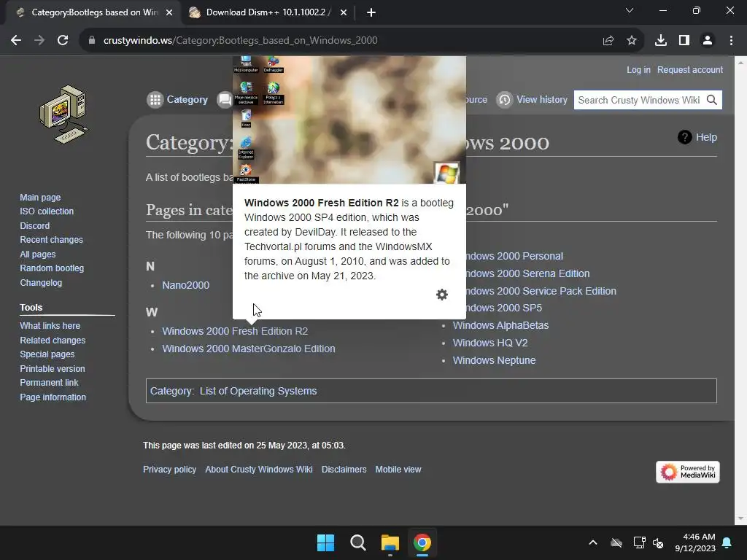Open the Category page tab
Image resolution: width=747 pixels, height=560 pixels.
[x=187, y=100]
